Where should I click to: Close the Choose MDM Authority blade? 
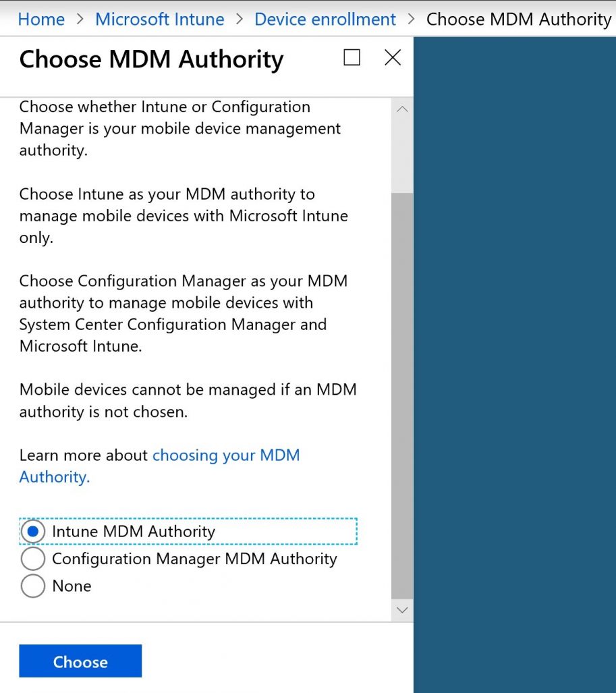coord(392,58)
